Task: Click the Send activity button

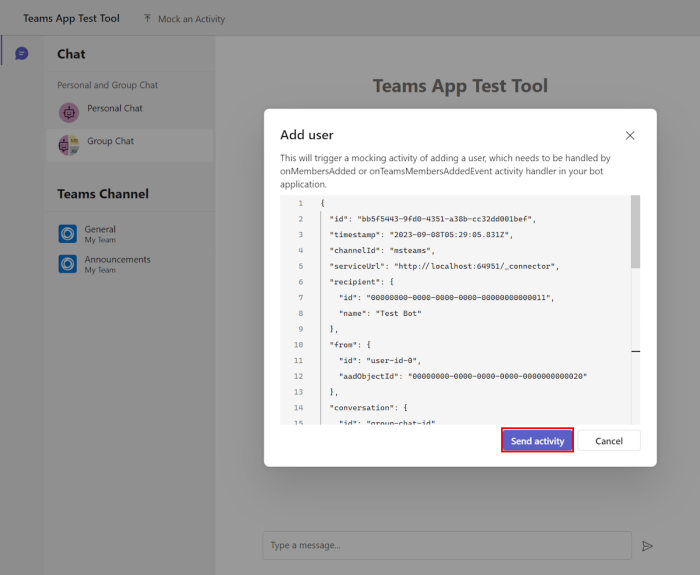Action: tap(537, 441)
